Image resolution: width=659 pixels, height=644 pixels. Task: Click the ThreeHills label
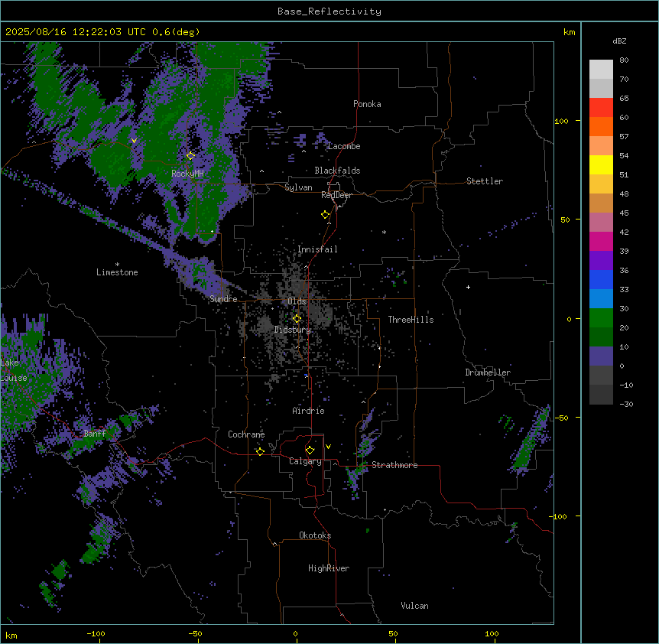coord(411,320)
